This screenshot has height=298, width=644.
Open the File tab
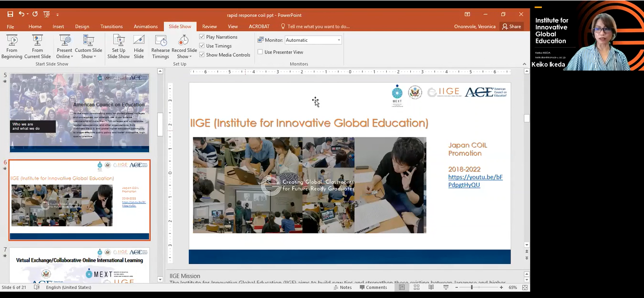click(x=11, y=26)
